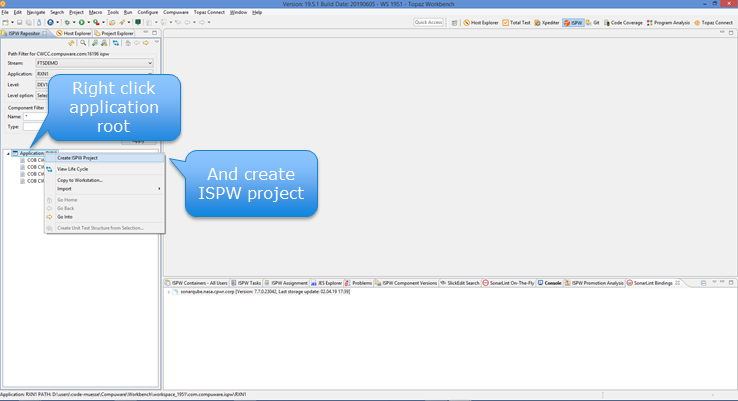This screenshot has height=401, width=738.
Task: Select the ISPW perspective button
Action: (x=573, y=23)
